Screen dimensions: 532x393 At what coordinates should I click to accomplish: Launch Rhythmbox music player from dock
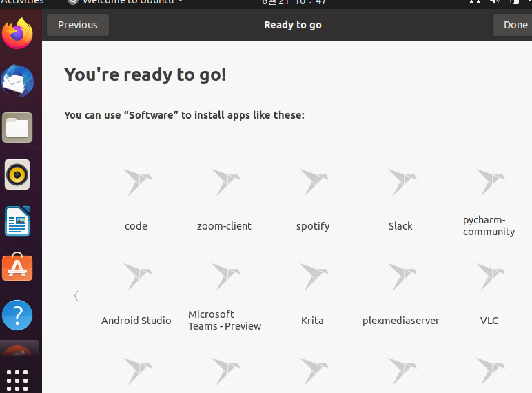17,174
